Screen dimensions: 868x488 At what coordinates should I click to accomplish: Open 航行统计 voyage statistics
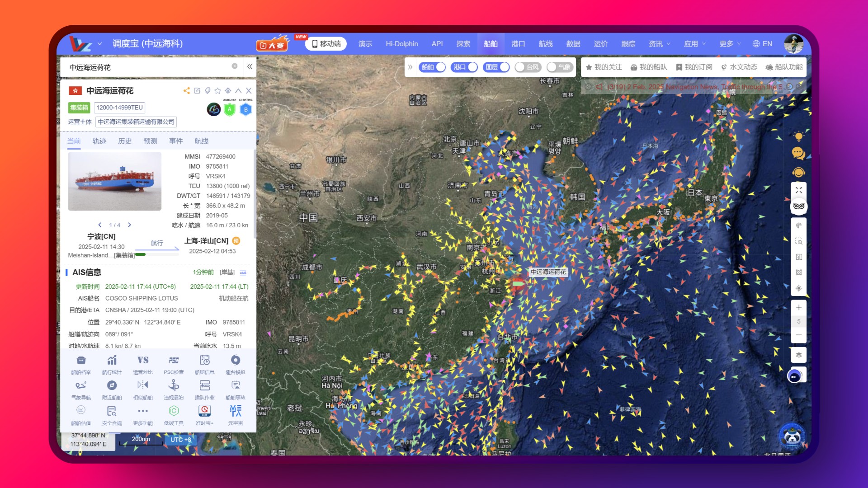tap(112, 365)
